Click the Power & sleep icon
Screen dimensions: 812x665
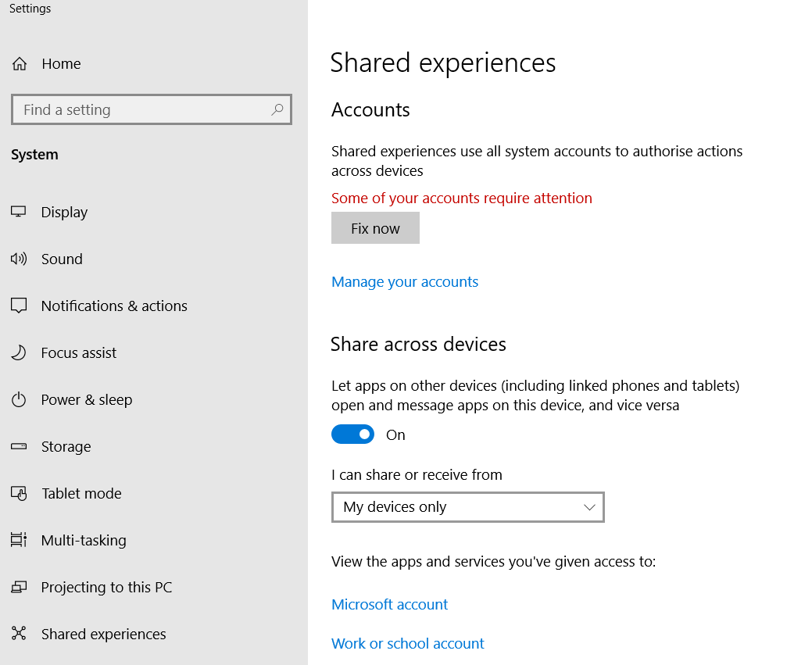[19, 399]
